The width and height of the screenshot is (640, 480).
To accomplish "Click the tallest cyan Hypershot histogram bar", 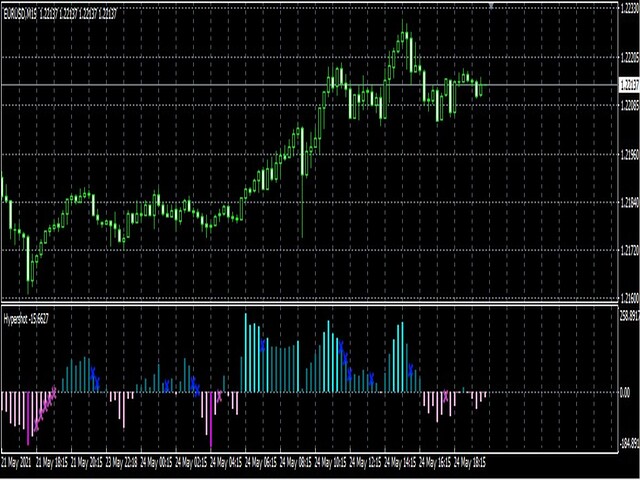I will [246, 353].
